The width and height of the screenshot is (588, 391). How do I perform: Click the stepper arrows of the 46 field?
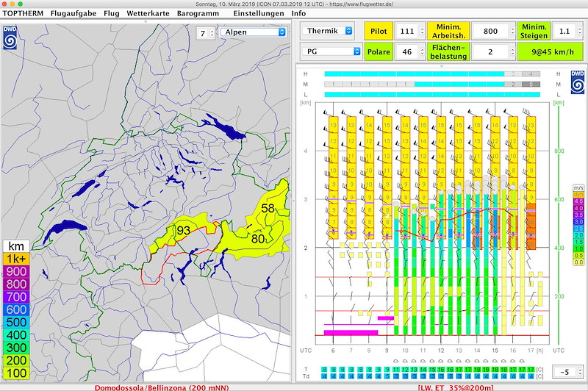422,51
